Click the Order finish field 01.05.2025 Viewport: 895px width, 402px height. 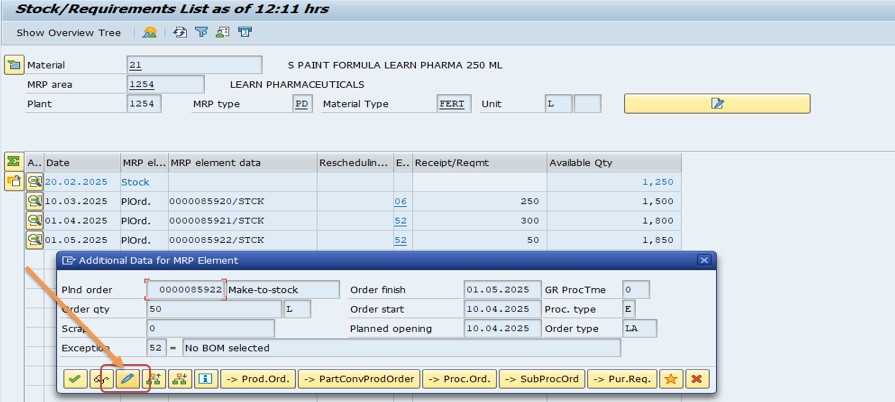[x=502, y=290]
